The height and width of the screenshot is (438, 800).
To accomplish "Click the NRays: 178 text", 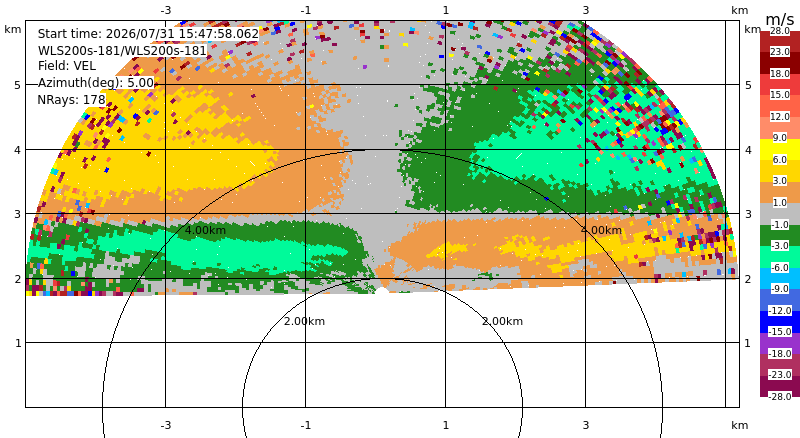I will [x=71, y=100].
